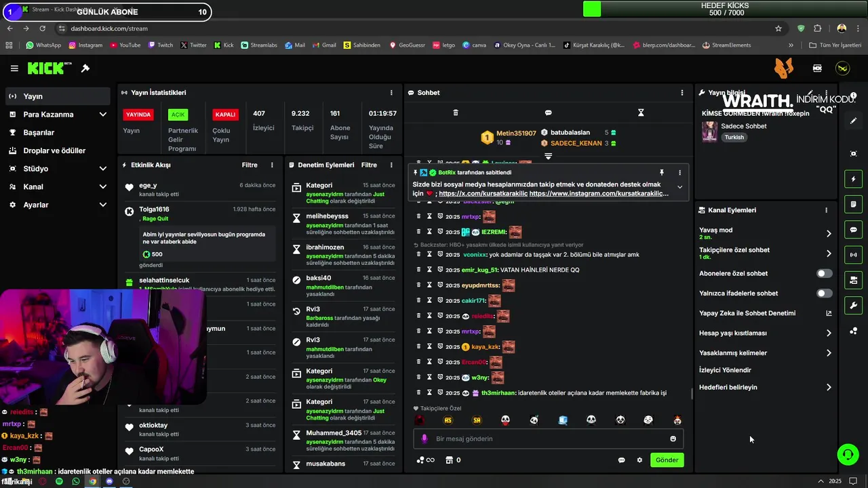Open Hesap yaşı kısıtlaması options arrow
The height and width of the screenshot is (488, 868).
coord(828,333)
